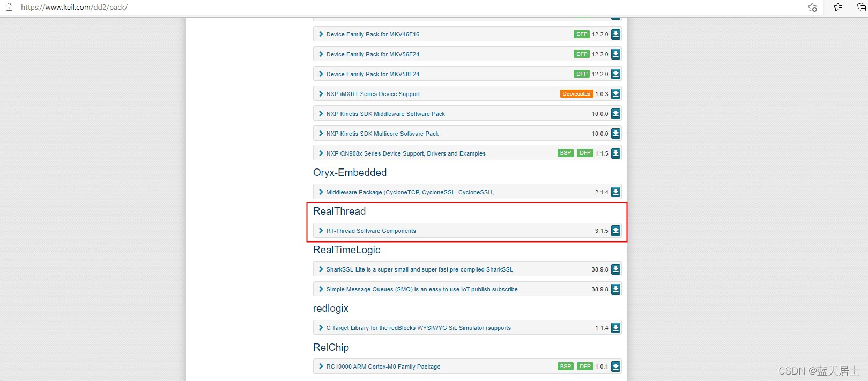Expand Device Family Pack for MKV58F24 row
This screenshot has width=868, height=381.
tap(321, 74)
